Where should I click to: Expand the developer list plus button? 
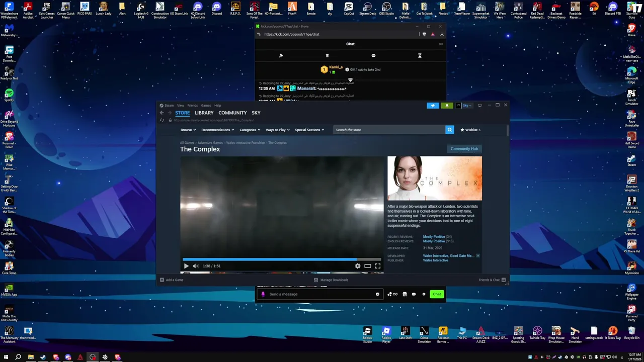pos(478,256)
